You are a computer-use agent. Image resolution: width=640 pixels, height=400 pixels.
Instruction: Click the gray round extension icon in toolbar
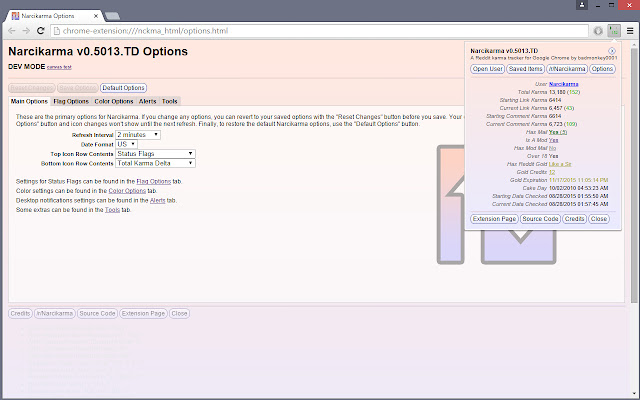[x=598, y=31]
